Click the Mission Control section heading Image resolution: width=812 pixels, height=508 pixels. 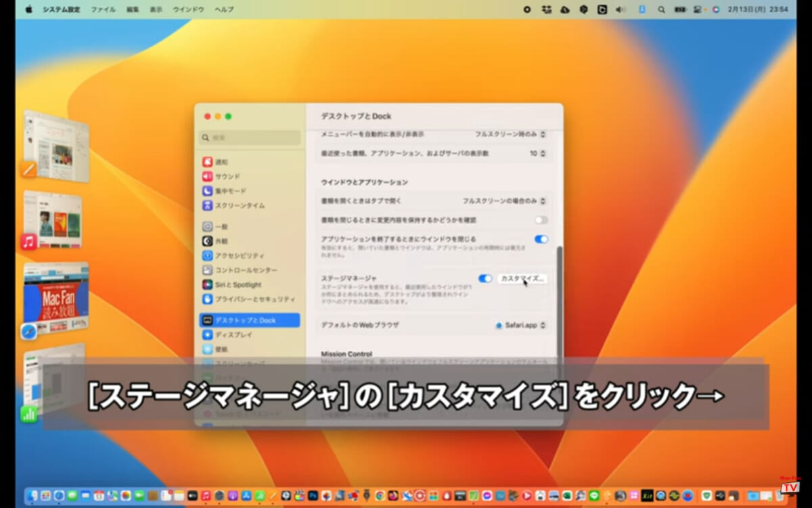(x=346, y=354)
